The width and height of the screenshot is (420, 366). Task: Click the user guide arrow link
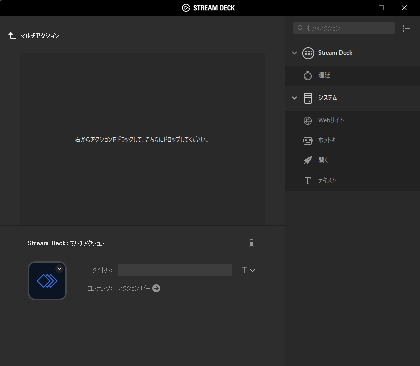(156, 288)
